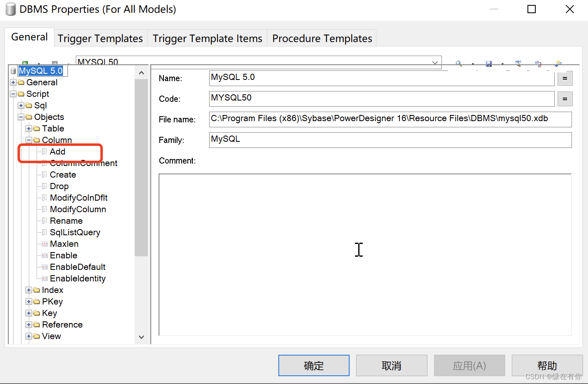588x384 pixels.
Task: Collapse the Script tree node
Action: coord(13,94)
